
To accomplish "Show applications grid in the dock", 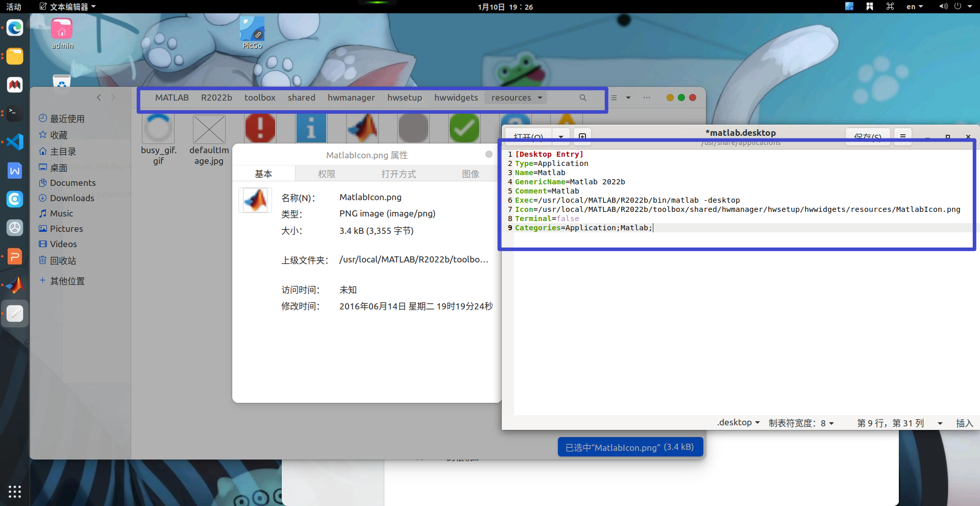I will (x=14, y=491).
